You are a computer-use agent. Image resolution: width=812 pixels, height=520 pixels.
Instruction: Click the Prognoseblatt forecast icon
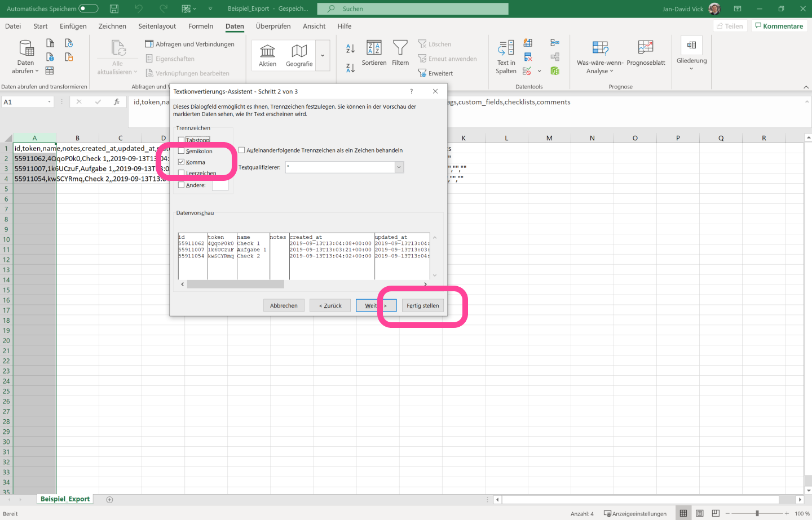(646, 54)
